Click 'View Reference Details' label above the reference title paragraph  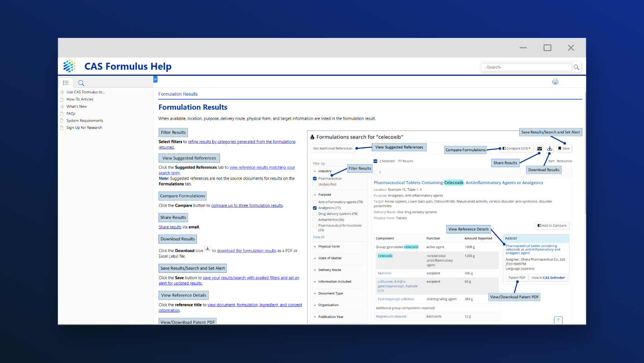click(184, 295)
